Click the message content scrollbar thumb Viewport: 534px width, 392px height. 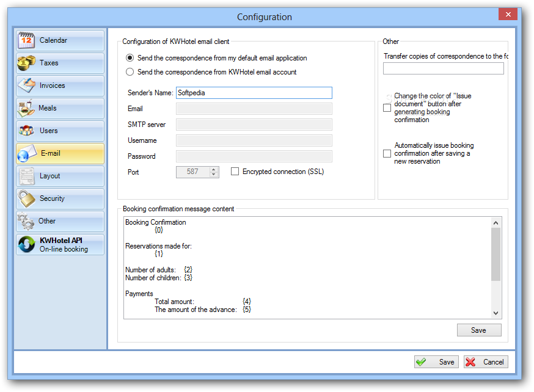[496, 254]
